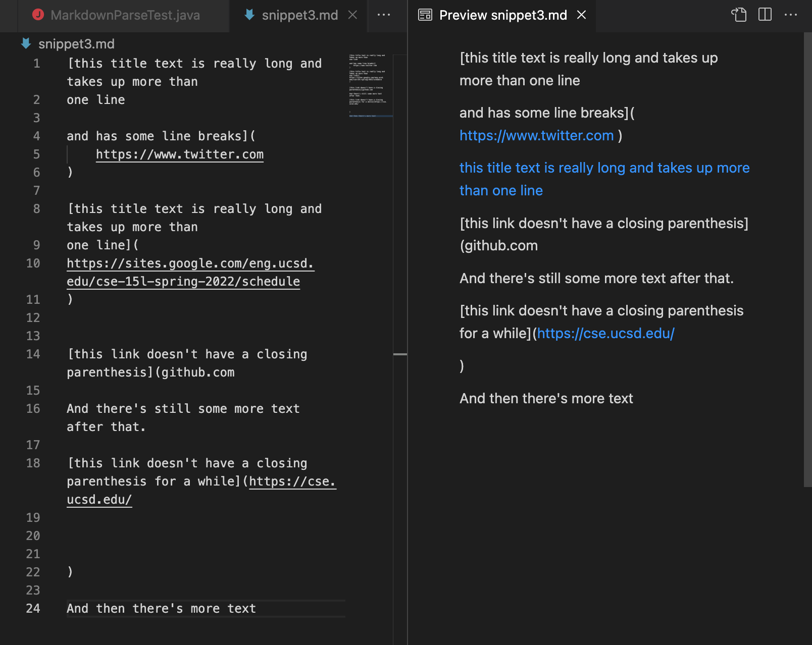Click the preview icon on Preview tab
The width and height of the screenshot is (812, 645).
[425, 15]
